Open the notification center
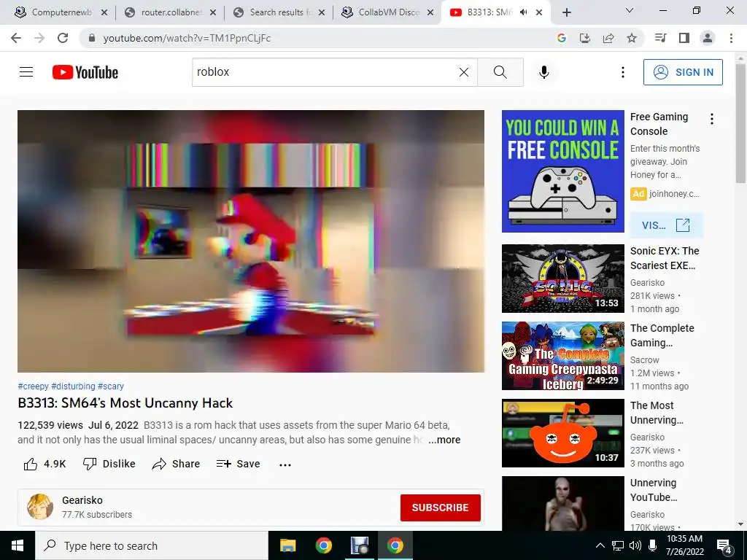Screen dimensions: 747x560 coord(724,546)
